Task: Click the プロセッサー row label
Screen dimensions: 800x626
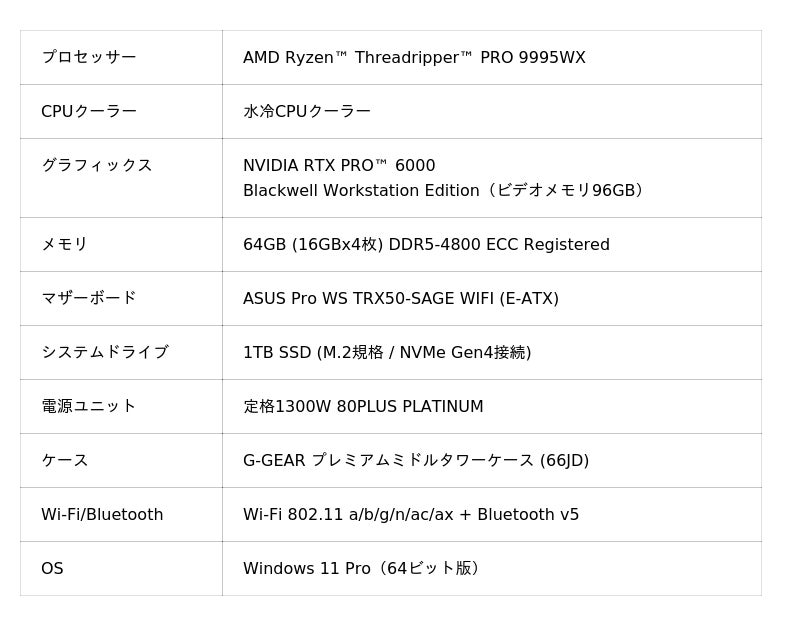Action: coord(89,57)
